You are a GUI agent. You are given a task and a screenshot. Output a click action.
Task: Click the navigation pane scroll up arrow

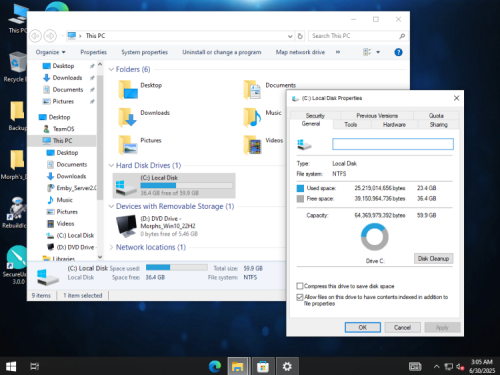100,65
